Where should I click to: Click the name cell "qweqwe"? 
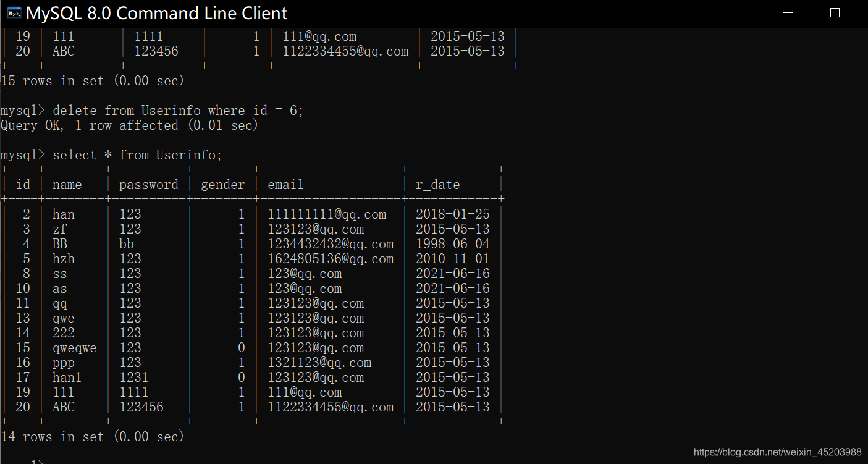point(75,348)
